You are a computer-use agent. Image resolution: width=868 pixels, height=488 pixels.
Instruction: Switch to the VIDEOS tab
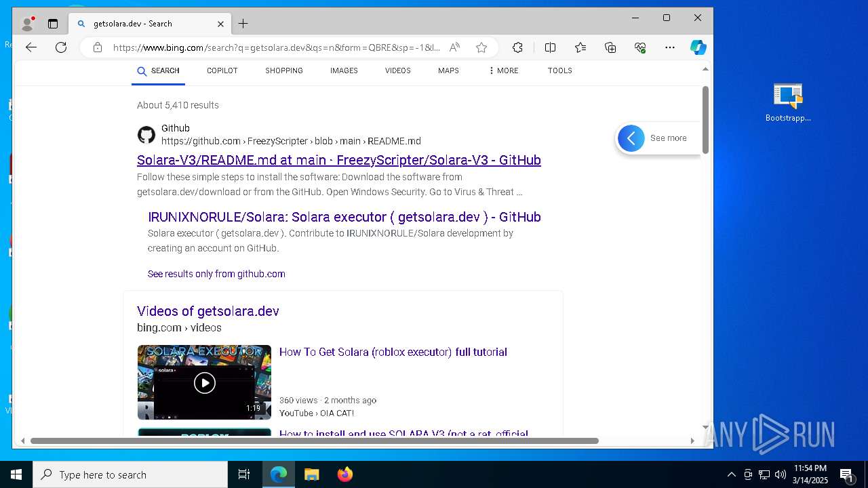pyautogui.click(x=398, y=70)
